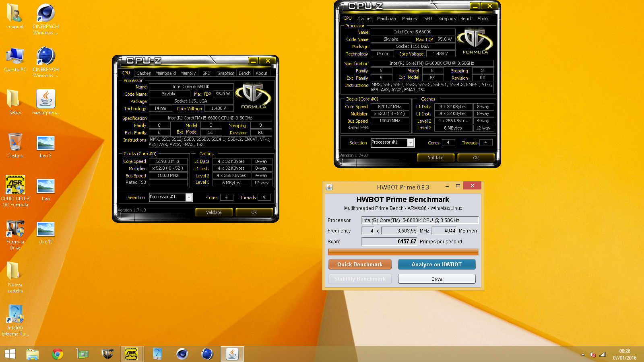
Task: Click Core Speed value 5201.2 MHz
Action: tap(389, 107)
